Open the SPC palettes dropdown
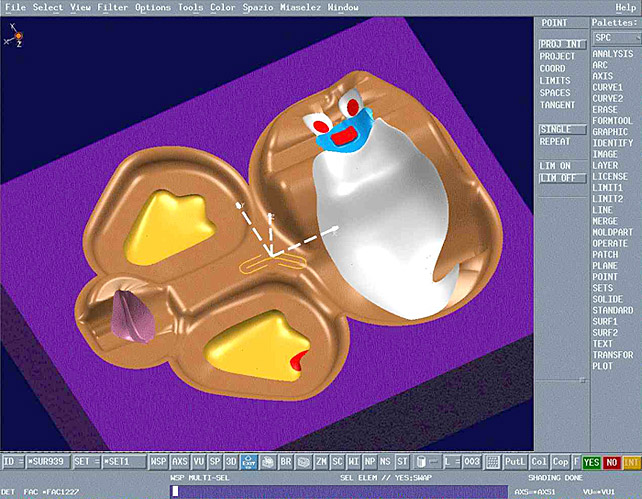The image size is (642, 499). 617,38
